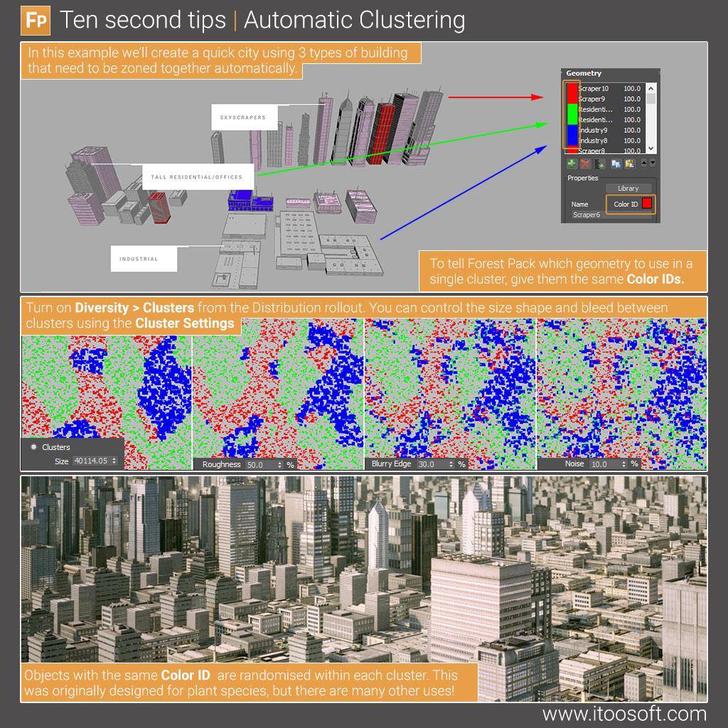Open the red Color ID swatch
This screenshot has height=728, width=728.
tap(648, 204)
